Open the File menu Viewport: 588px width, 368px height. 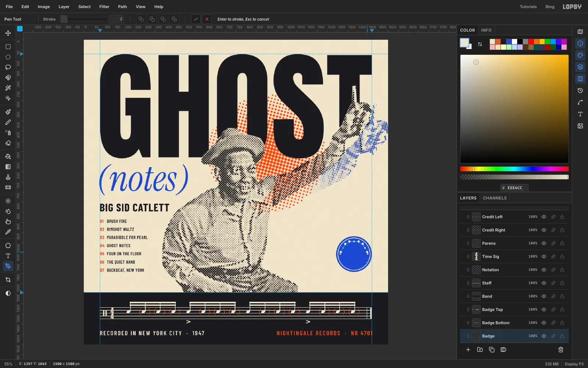[x=9, y=7]
